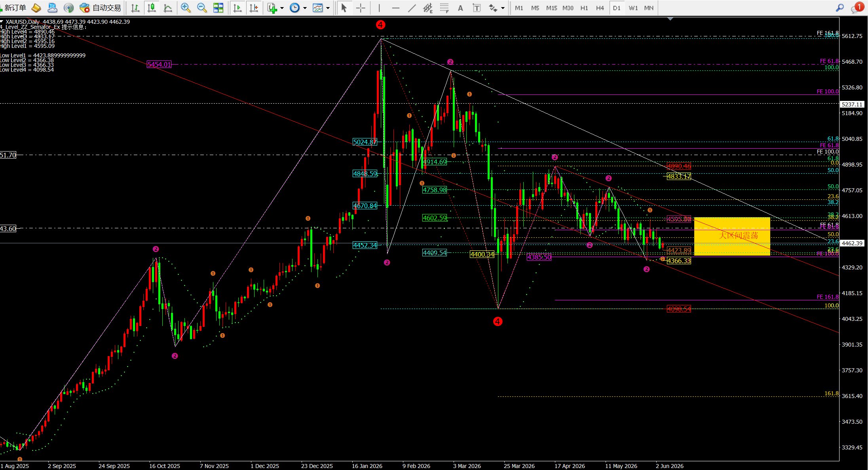Open the tile windows layout icon
Screen dimensions: 868x470
pyautogui.click(x=218, y=8)
